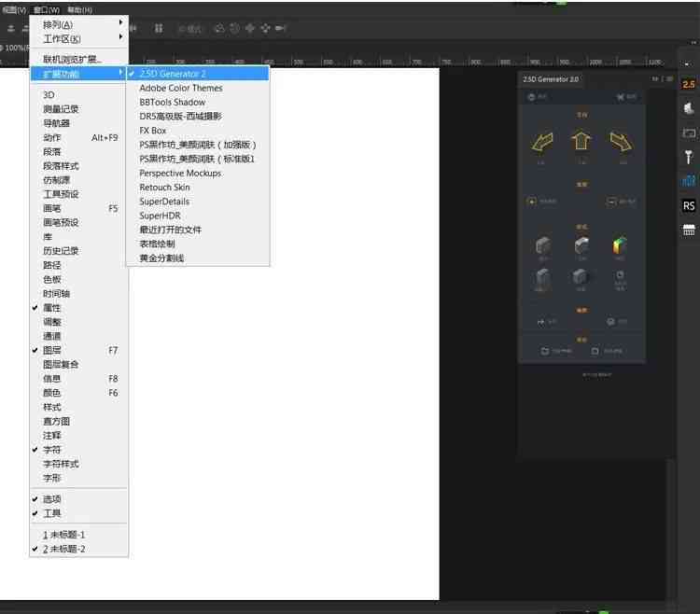Click the upward arrow in 2.5D Generator
This screenshot has width=700, height=614.
pyautogui.click(x=581, y=140)
